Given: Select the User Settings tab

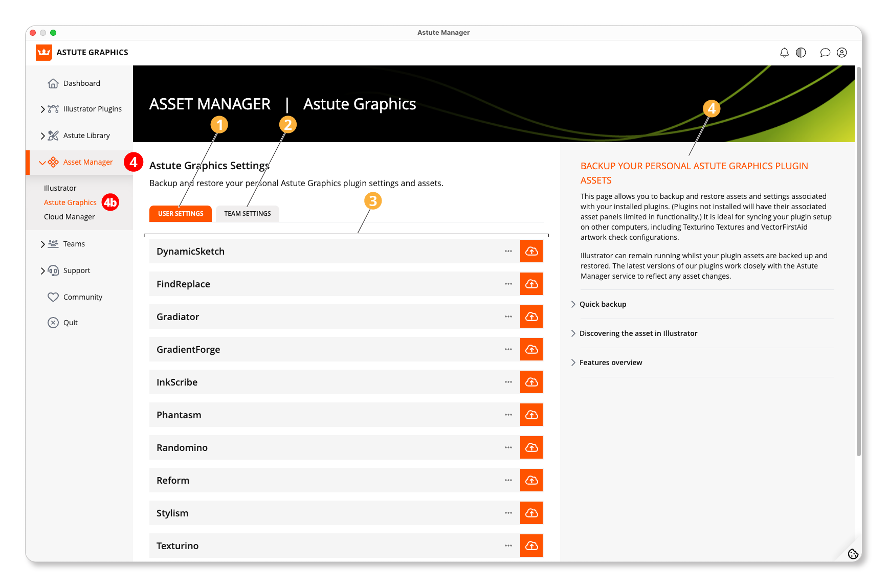Looking at the screenshot, I should click(x=181, y=214).
